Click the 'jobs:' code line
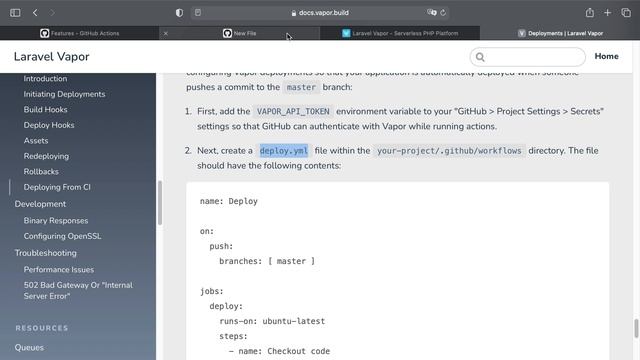 211,291
